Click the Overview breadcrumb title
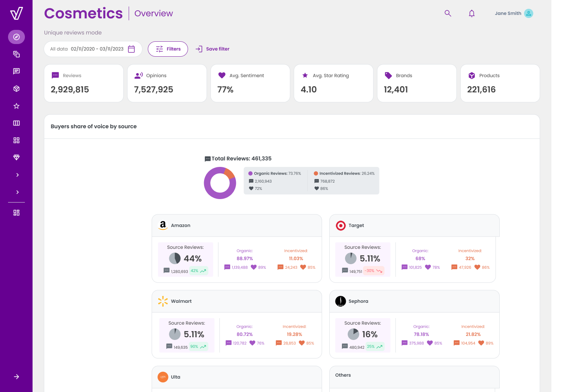This screenshot has height=392, width=579. click(154, 13)
